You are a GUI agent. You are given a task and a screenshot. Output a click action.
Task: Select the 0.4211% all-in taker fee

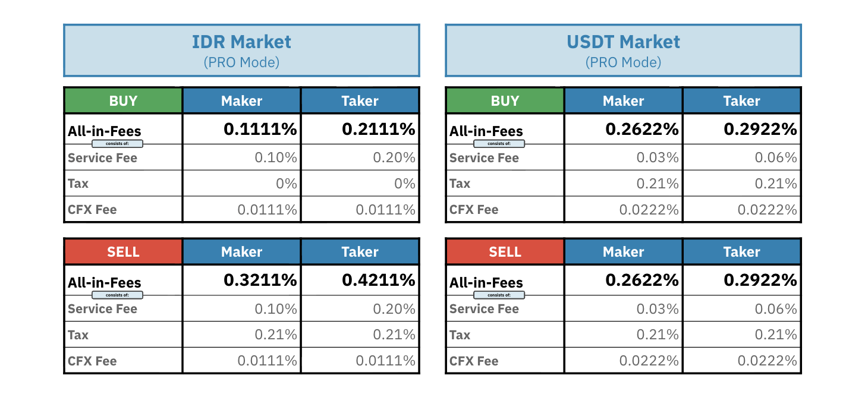pos(378,280)
